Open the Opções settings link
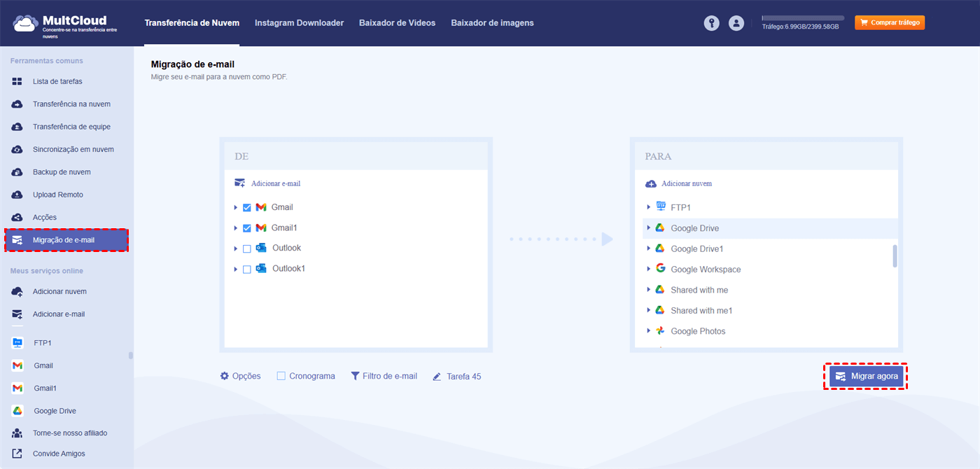Screen dimensions: 980x469 click(x=240, y=376)
